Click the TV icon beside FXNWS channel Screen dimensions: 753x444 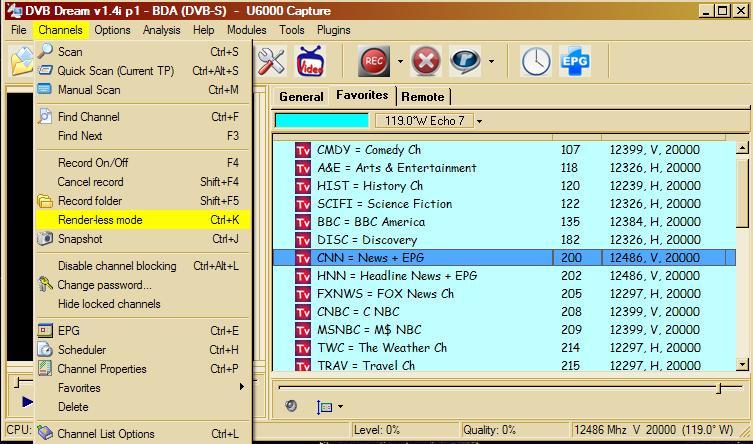[x=303, y=294]
